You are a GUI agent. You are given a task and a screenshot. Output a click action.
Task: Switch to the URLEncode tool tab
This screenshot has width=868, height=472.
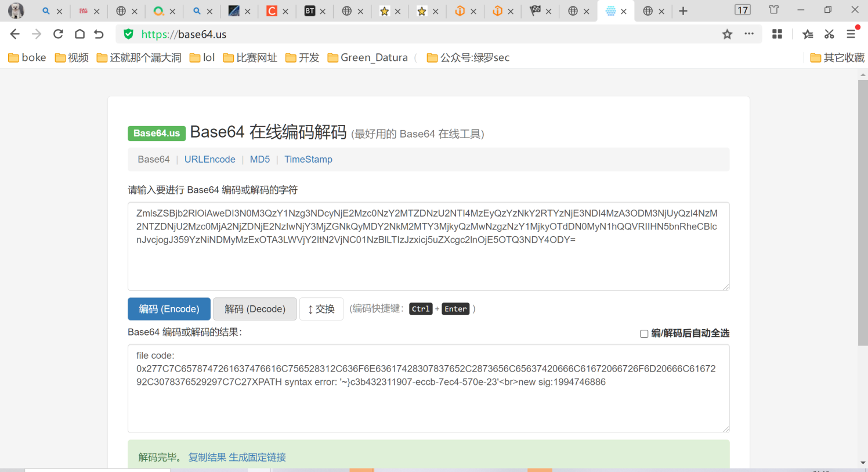coord(210,159)
